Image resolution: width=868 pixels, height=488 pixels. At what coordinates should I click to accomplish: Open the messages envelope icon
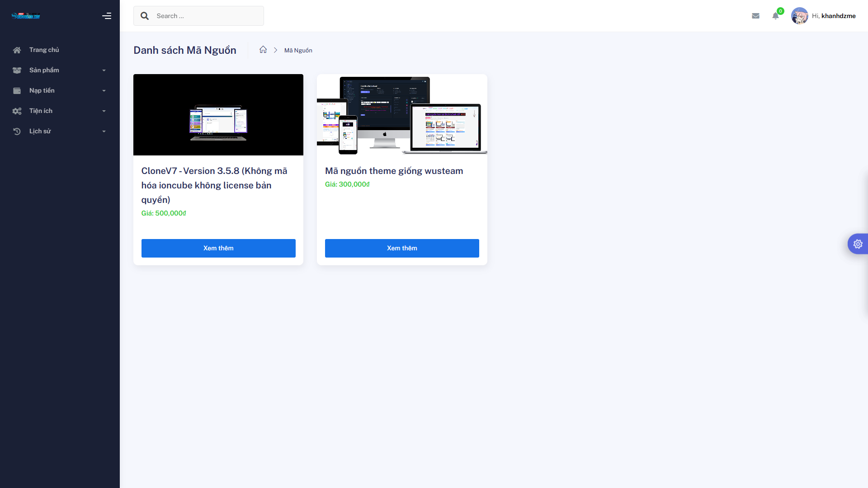click(755, 16)
